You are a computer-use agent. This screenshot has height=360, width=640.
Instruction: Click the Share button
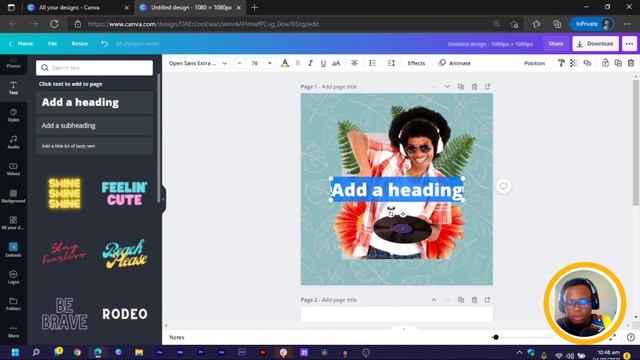[556, 44]
